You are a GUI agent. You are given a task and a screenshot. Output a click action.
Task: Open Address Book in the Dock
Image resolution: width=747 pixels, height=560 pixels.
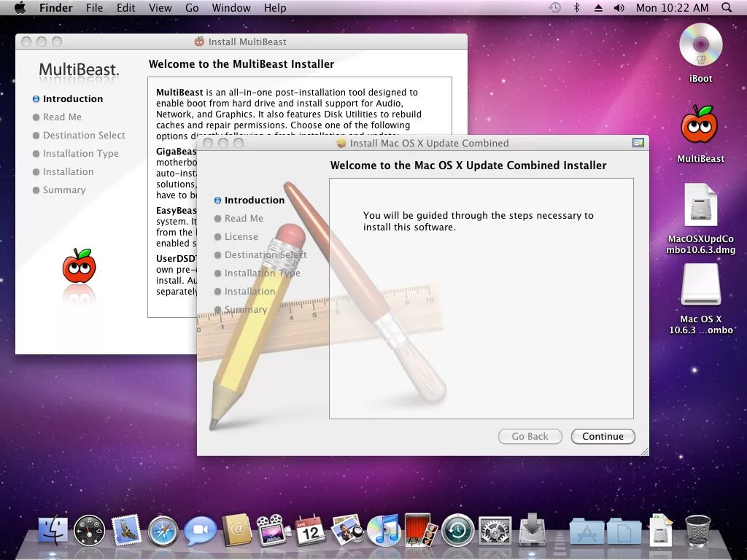coord(237,530)
